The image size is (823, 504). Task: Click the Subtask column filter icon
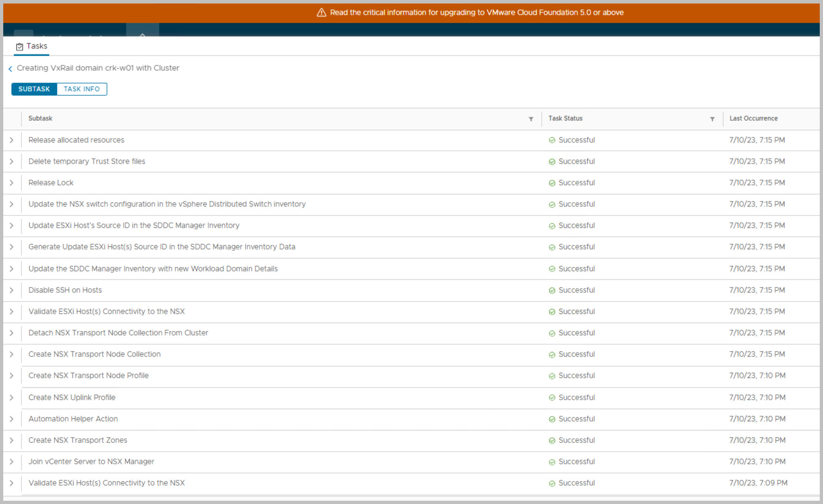point(531,119)
